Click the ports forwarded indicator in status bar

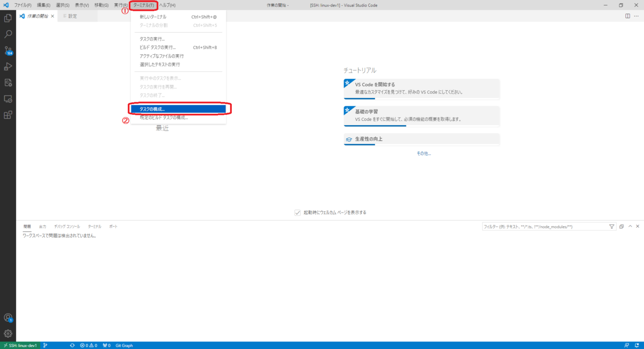(106, 345)
